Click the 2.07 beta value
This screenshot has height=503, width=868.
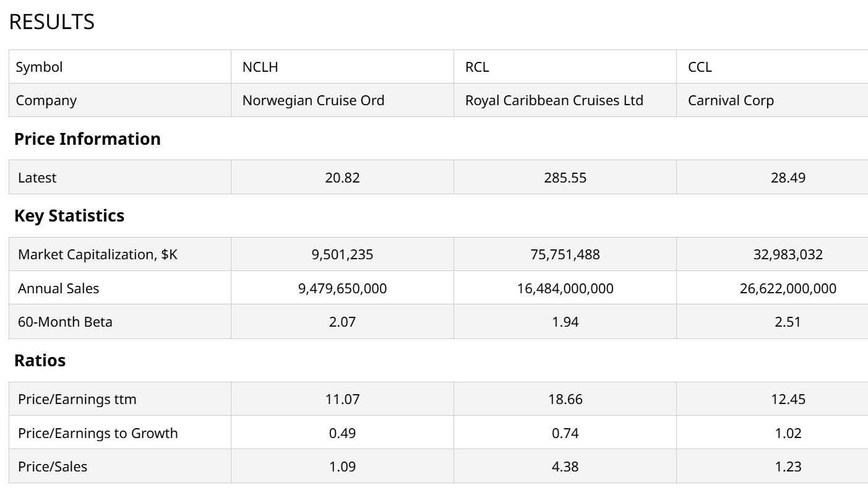(342, 322)
